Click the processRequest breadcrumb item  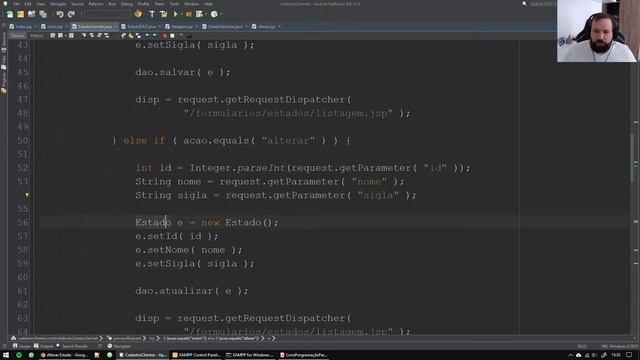127,338
